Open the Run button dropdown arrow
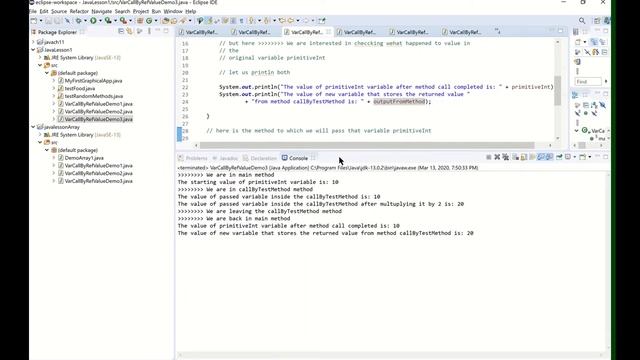The image size is (640, 360). pos(100,20)
